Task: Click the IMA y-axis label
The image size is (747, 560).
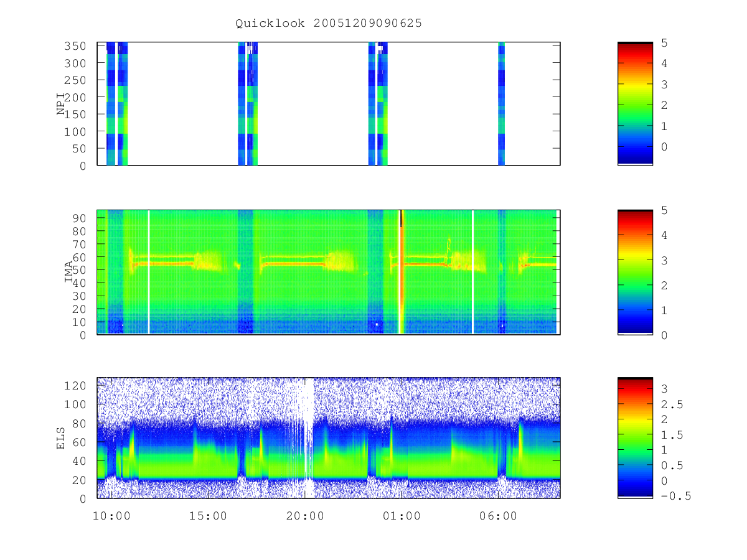Action: pyautogui.click(x=69, y=272)
